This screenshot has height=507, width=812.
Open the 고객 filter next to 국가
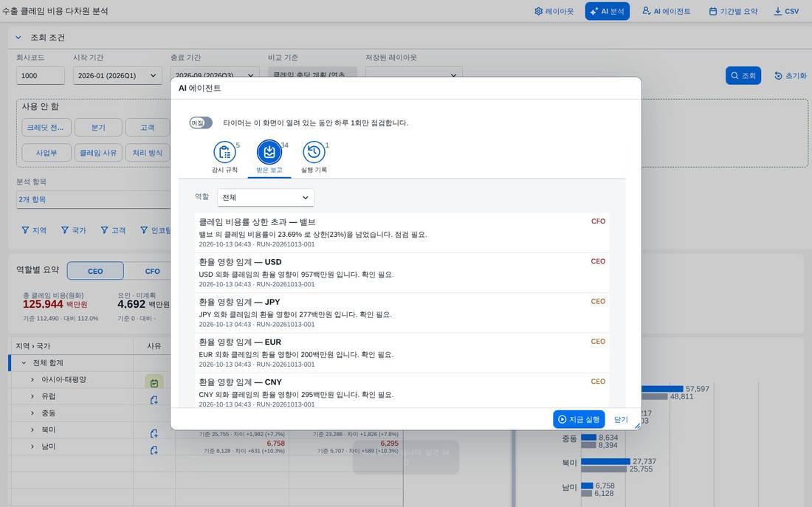(113, 230)
